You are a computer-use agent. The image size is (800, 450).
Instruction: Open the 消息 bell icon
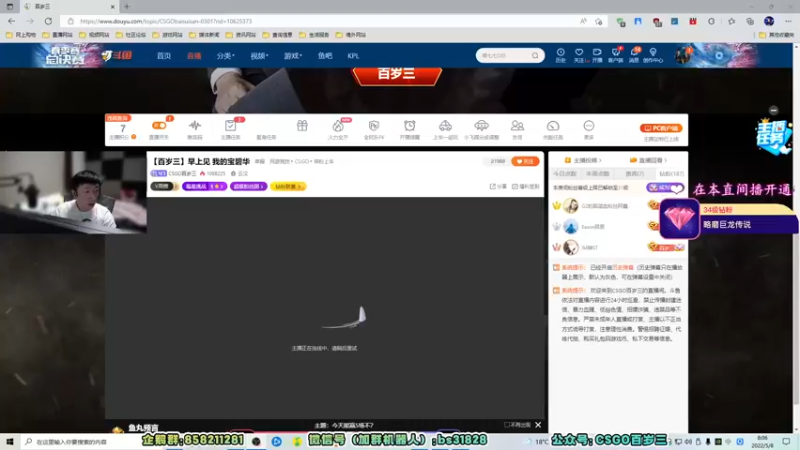[x=634, y=55]
